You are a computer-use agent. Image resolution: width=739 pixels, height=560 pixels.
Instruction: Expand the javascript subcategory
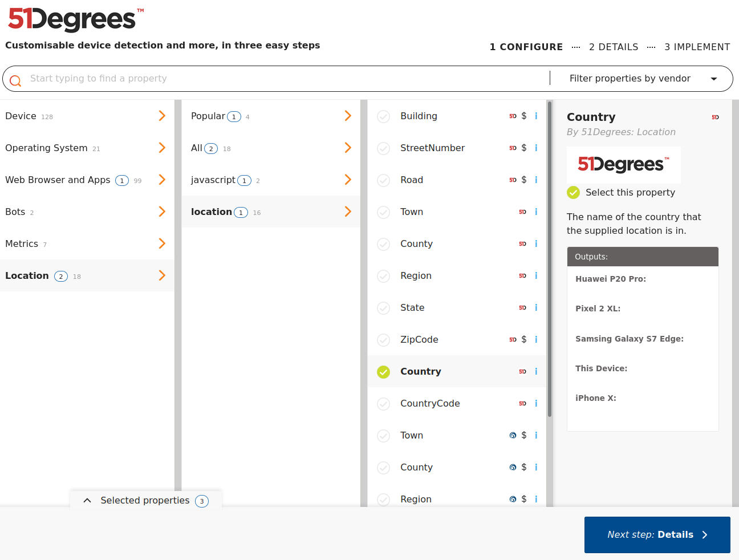(271, 180)
